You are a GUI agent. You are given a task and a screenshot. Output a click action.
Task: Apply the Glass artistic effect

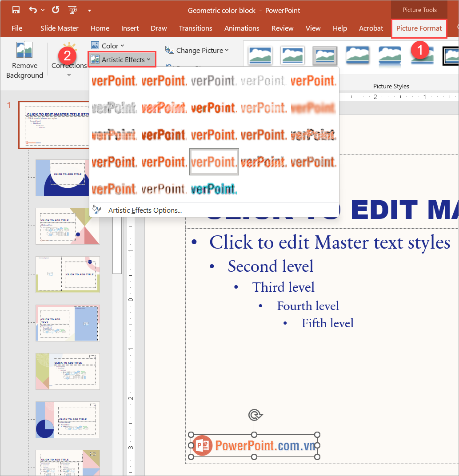[x=313, y=135]
